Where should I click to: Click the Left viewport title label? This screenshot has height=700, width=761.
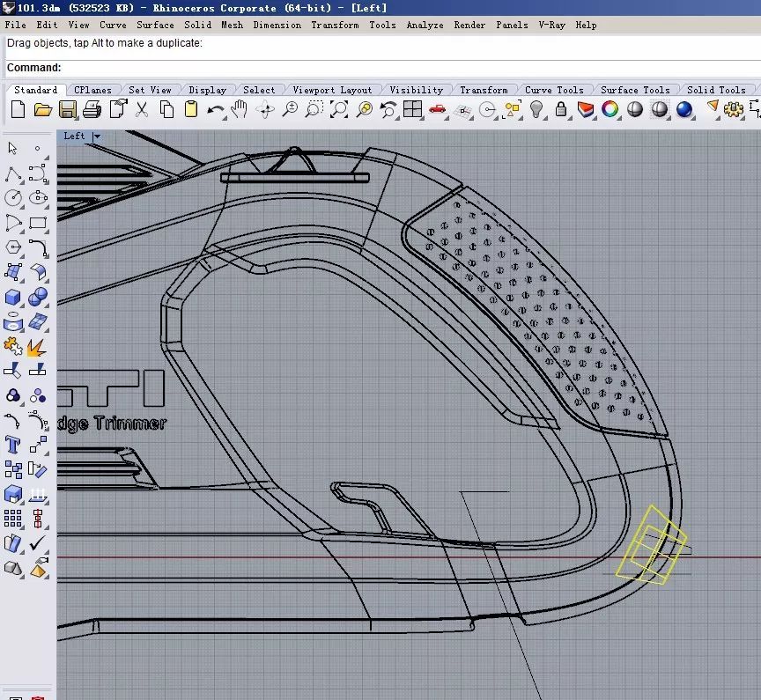pyautogui.click(x=74, y=136)
